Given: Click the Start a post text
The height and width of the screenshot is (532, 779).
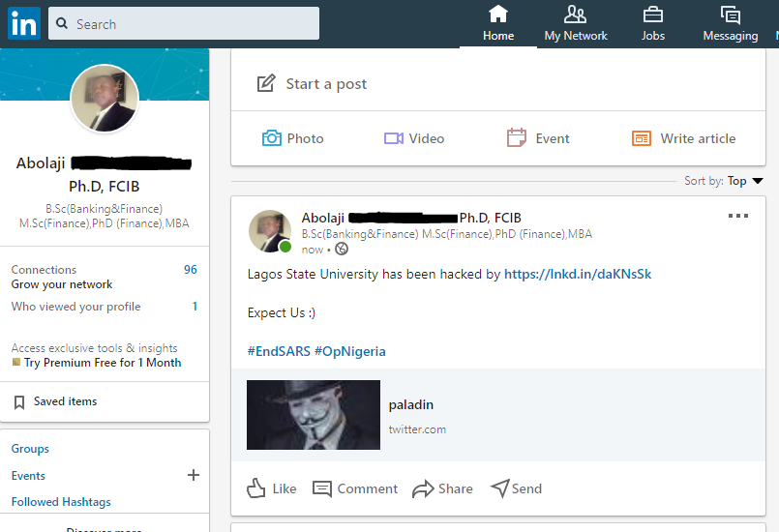Looking at the screenshot, I should [326, 84].
